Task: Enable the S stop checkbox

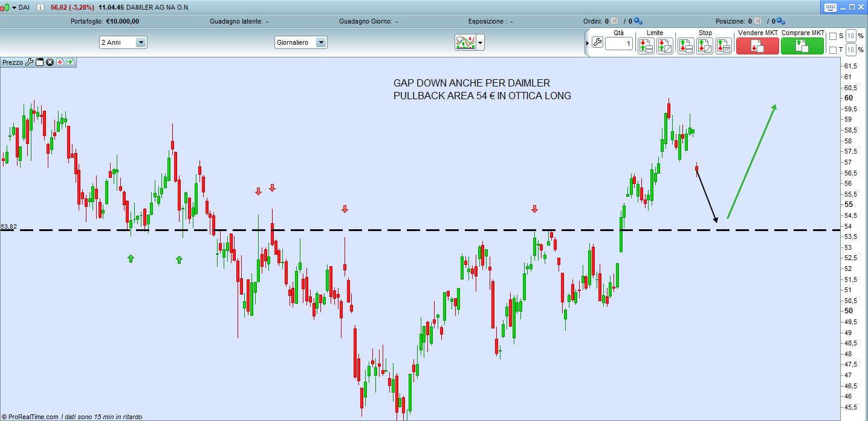Action: pos(832,36)
